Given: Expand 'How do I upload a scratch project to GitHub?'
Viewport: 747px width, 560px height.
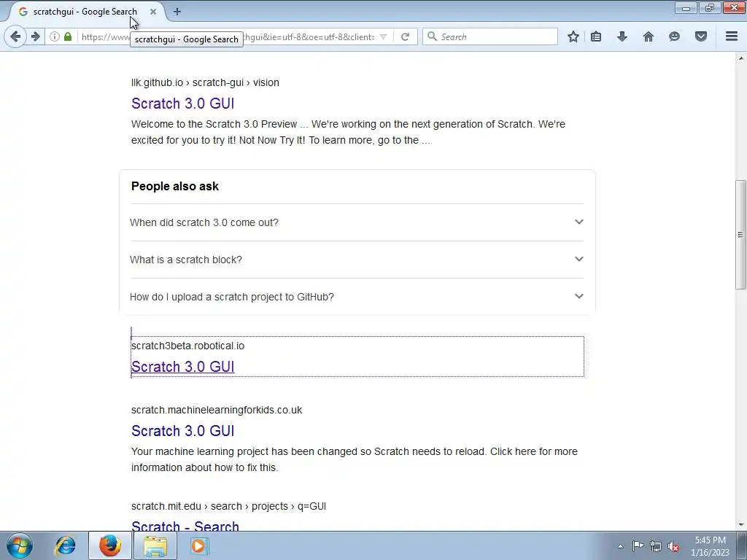Looking at the screenshot, I should pyautogui.click(x=357, y=297).
